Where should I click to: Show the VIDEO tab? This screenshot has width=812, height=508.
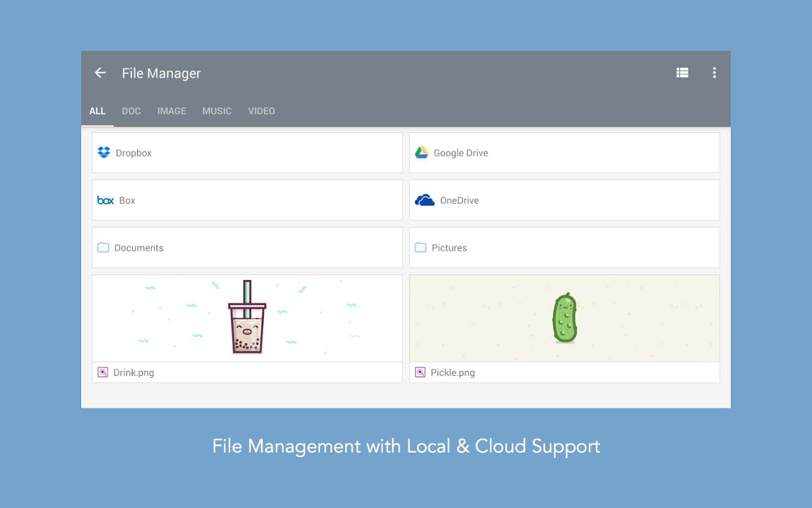click(262, 111)
